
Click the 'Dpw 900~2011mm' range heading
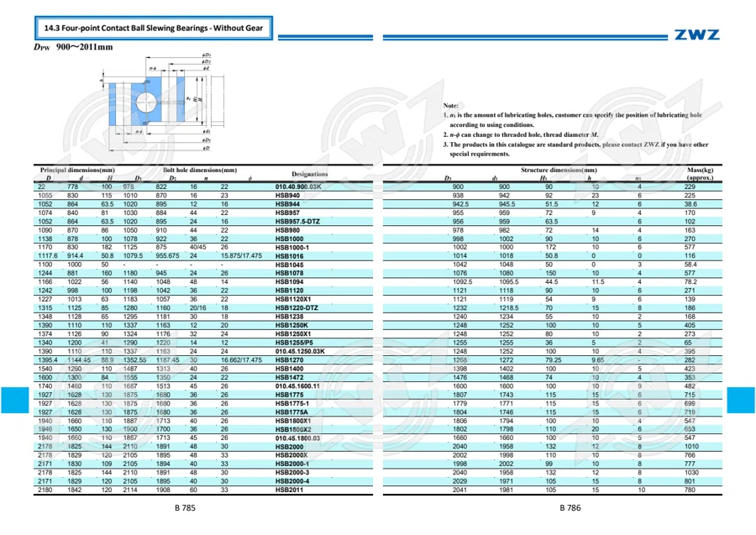(x=73, y=47)
